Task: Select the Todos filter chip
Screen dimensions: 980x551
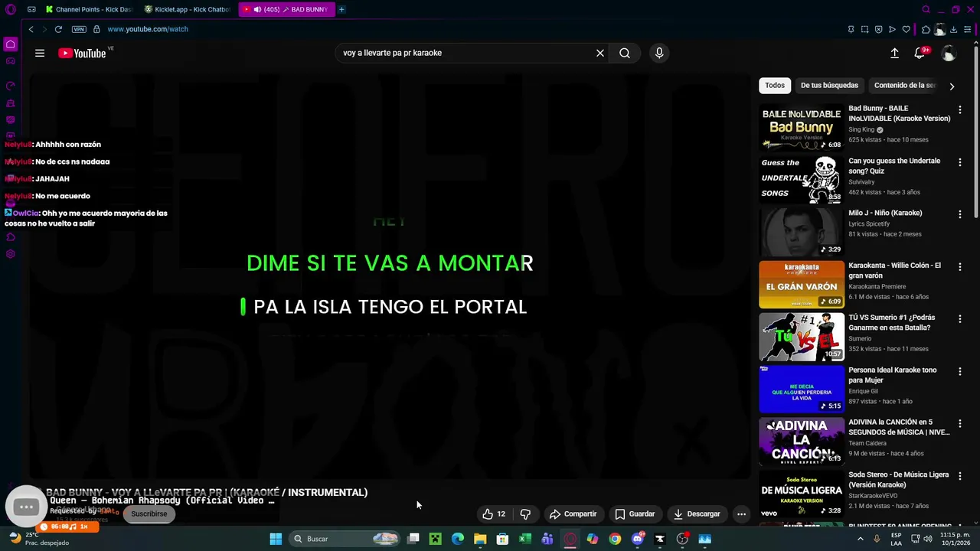Action: point(775,85)
